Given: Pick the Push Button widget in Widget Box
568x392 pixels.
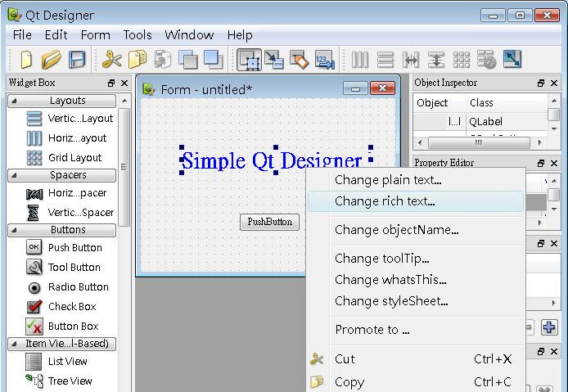Looking at the screenshot, I should coord(64,248).
